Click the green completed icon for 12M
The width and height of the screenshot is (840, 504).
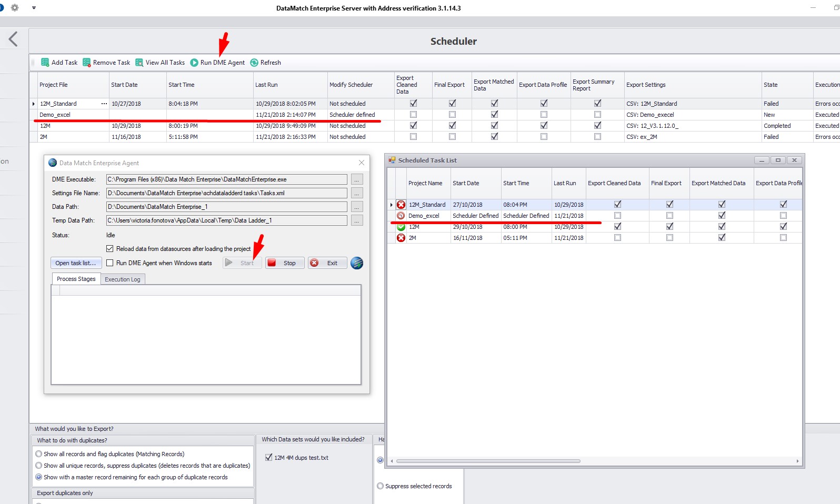[401, 227]
